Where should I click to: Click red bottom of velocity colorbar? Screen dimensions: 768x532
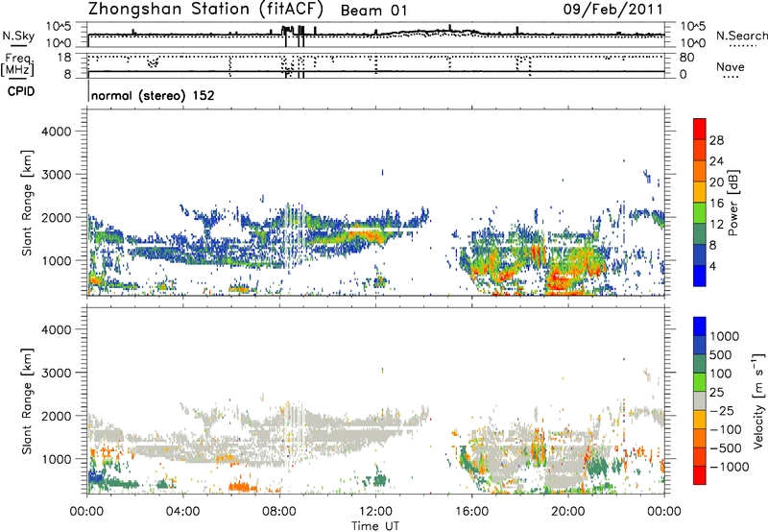700,475
